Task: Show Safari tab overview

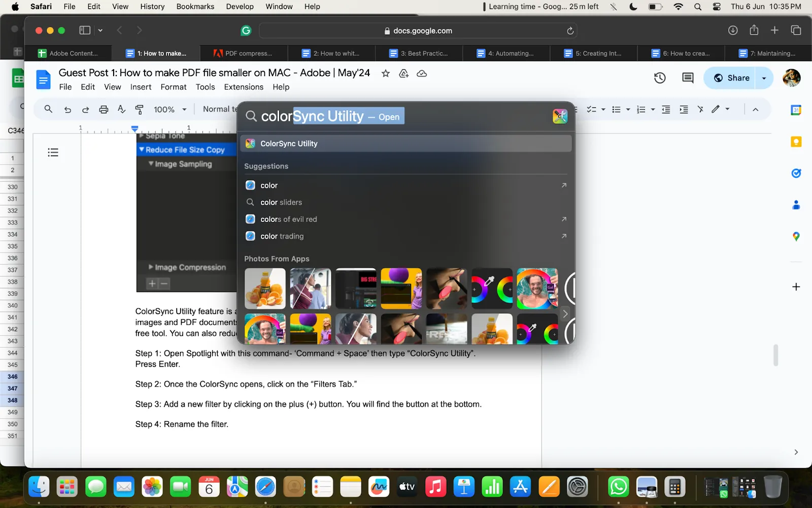Action: 796,30
